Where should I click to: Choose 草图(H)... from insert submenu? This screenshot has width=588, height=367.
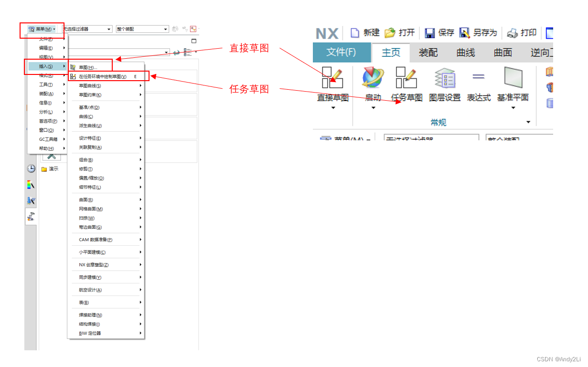pyautogui.click(x=106, y=67)
